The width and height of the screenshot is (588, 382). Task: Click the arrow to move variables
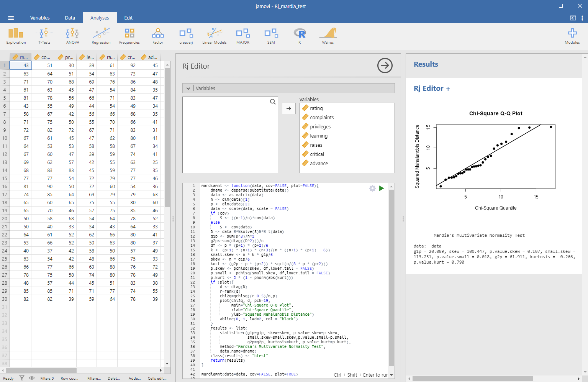tap(289, 108)
